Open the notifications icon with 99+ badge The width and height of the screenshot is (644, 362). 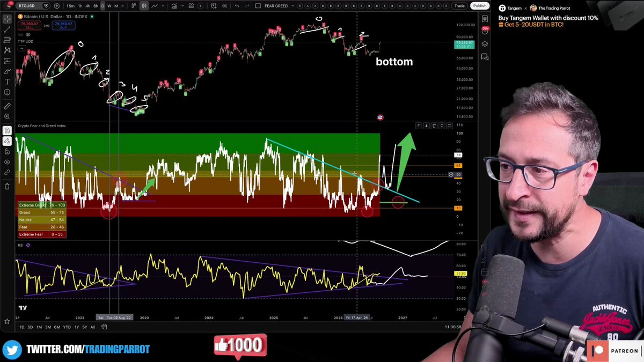coord(485,31)
